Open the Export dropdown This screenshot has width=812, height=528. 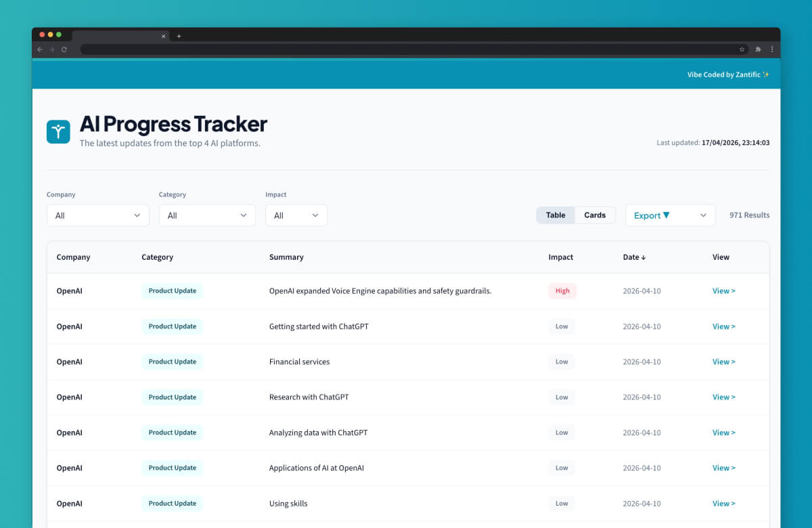(x=670, y=215)
